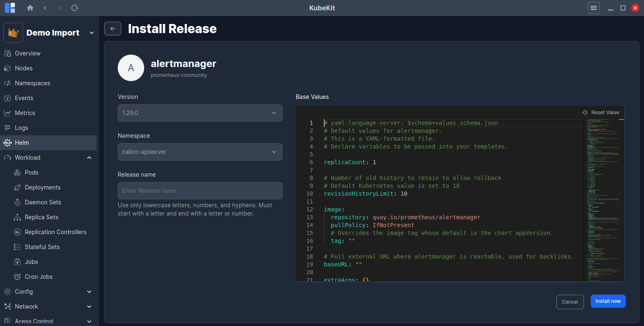Viewport: 644px width, 326px height.
Task: Open the Namespace calico-apiserver dropdown
Action: point(200,152)
